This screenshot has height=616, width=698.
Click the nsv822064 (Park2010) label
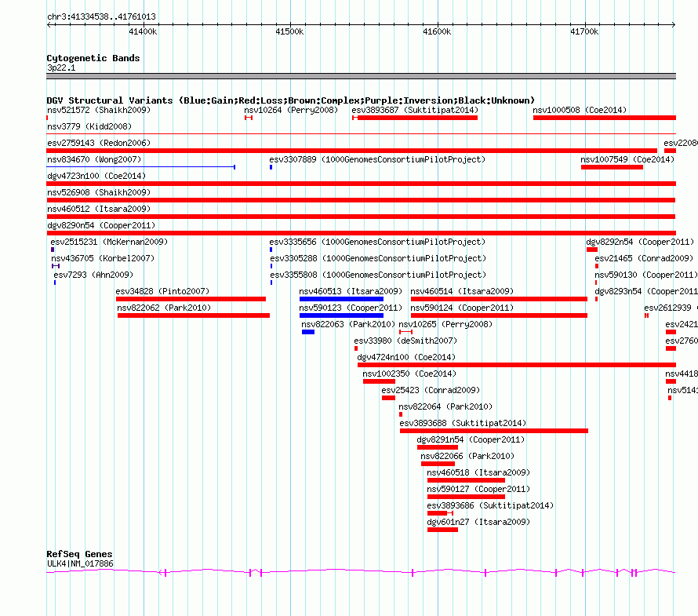[x=445, y=406]
